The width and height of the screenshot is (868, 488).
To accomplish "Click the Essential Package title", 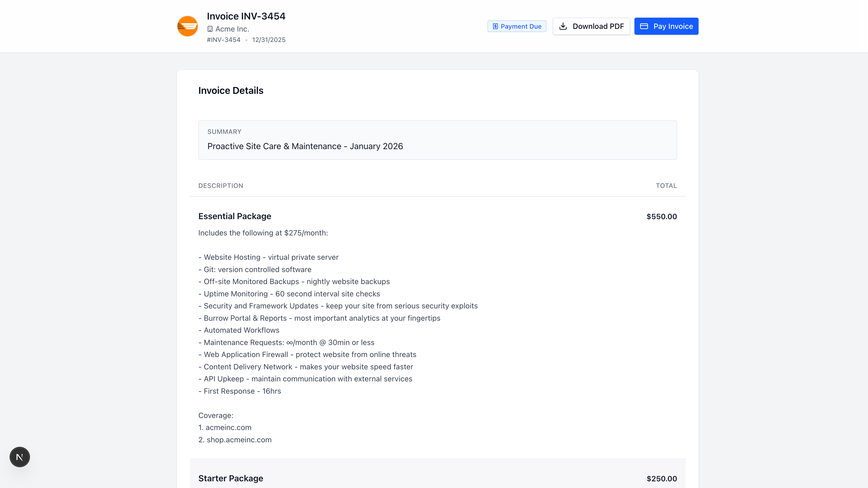I will click(235, 216).
